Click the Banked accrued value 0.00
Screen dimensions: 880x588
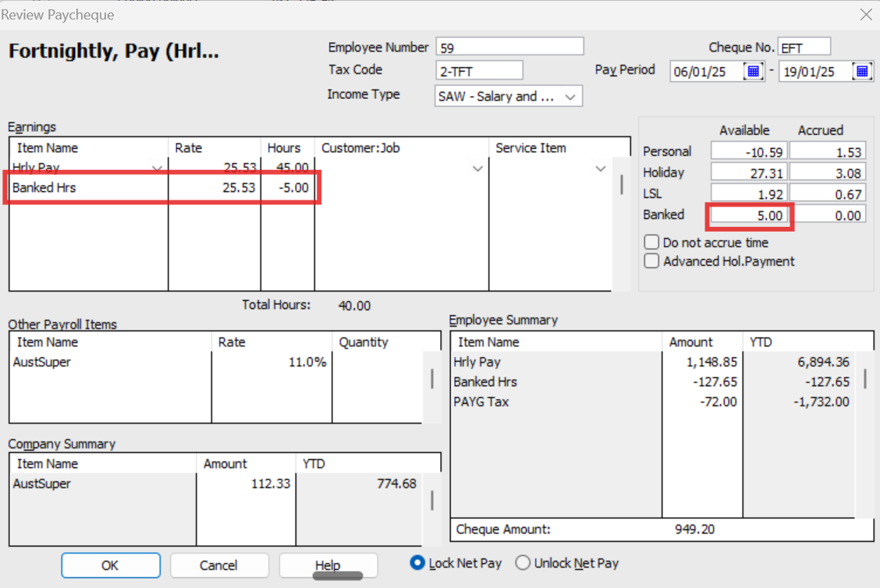click(828, 215)
